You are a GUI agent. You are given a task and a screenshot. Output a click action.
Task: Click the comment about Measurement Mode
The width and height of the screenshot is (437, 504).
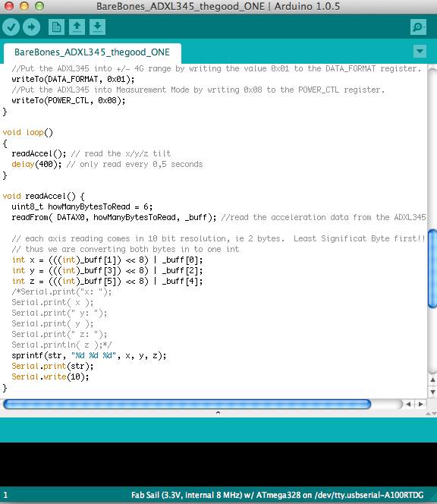[198, 90]
